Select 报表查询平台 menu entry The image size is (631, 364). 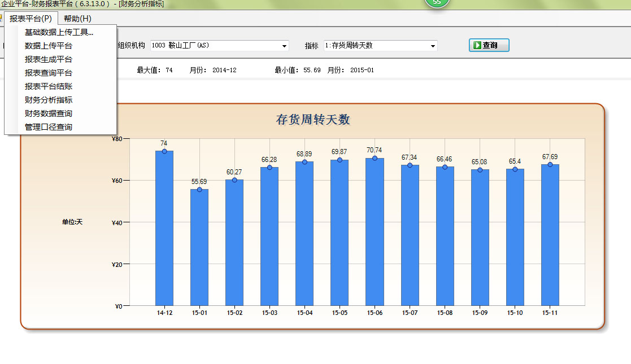point(60,73)
